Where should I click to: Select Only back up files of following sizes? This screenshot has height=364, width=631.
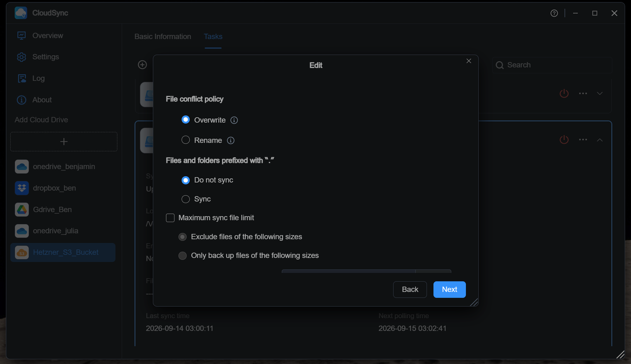coord(182,256)
